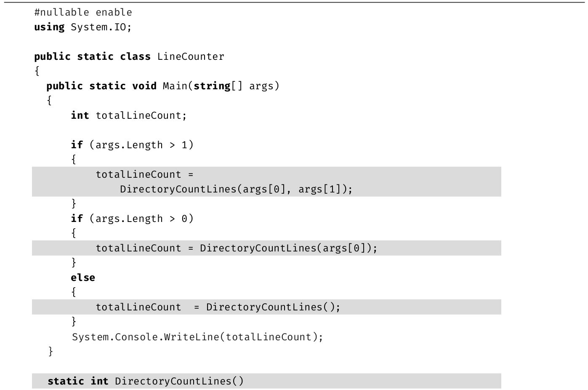Click the parameterless 'DirectoryCountLines();' call

pos(273,307)
